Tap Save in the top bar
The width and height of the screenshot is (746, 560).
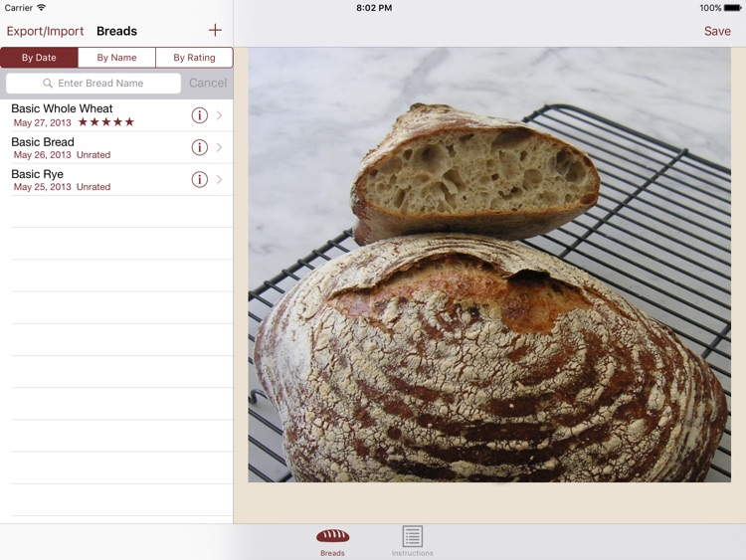click(717, 31)
